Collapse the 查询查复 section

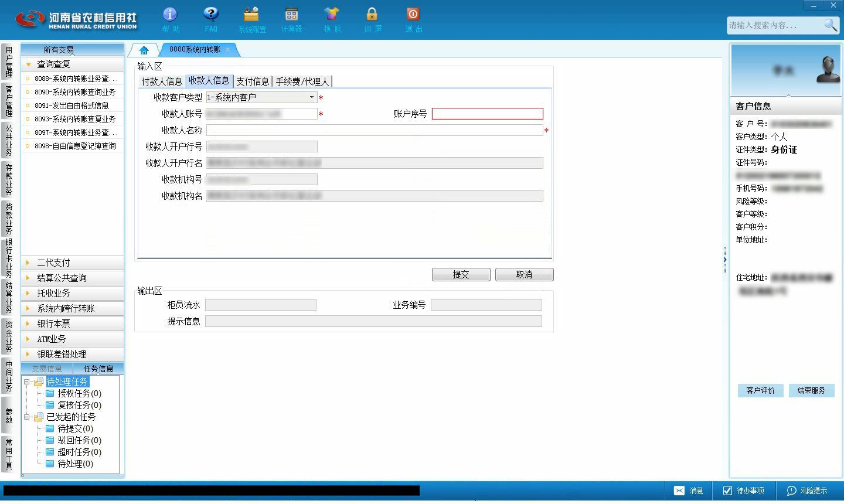(73, 64)
